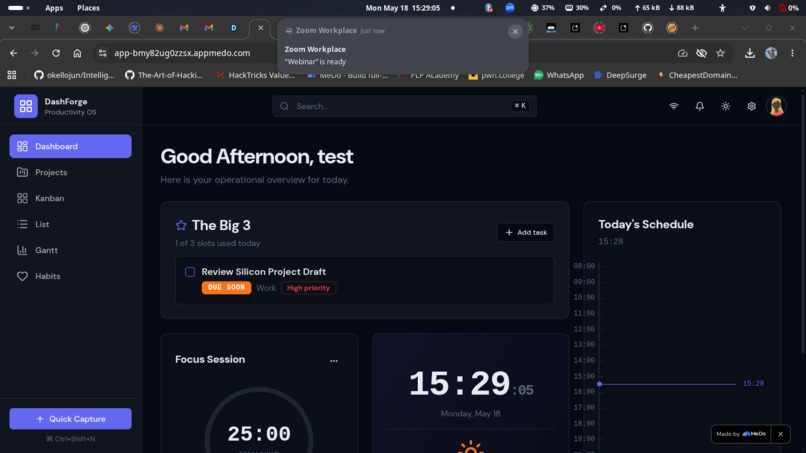
Task: Go forward in browser history
Action: tap(34, 53)
